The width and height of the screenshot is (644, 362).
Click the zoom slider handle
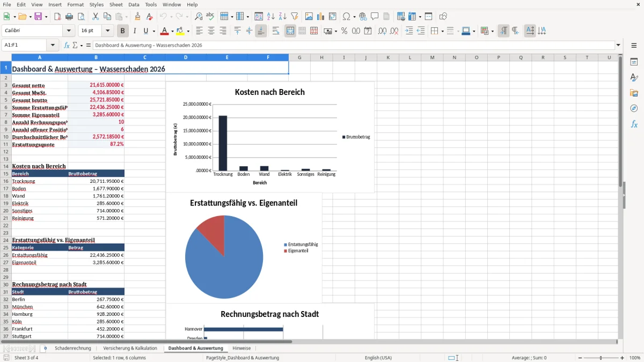(601, 358)
